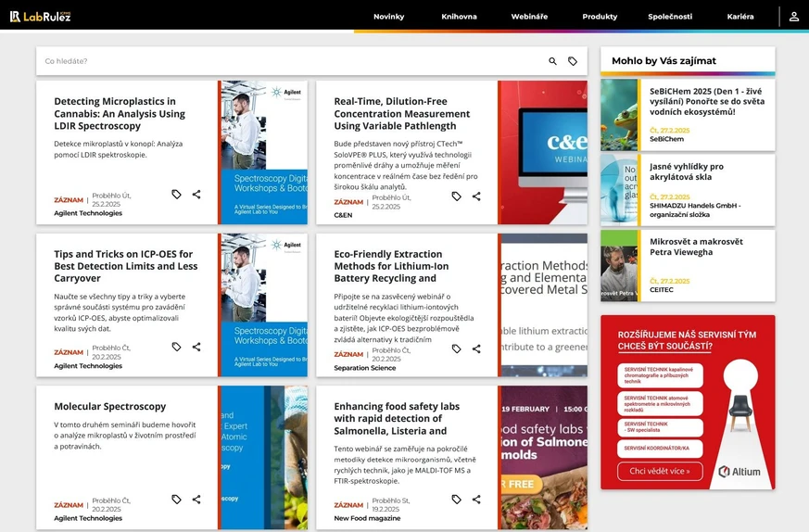This screenshot has width=809, height=532.
Task: Click 'Separation Science' organizer name
Action: pos(365,368)
